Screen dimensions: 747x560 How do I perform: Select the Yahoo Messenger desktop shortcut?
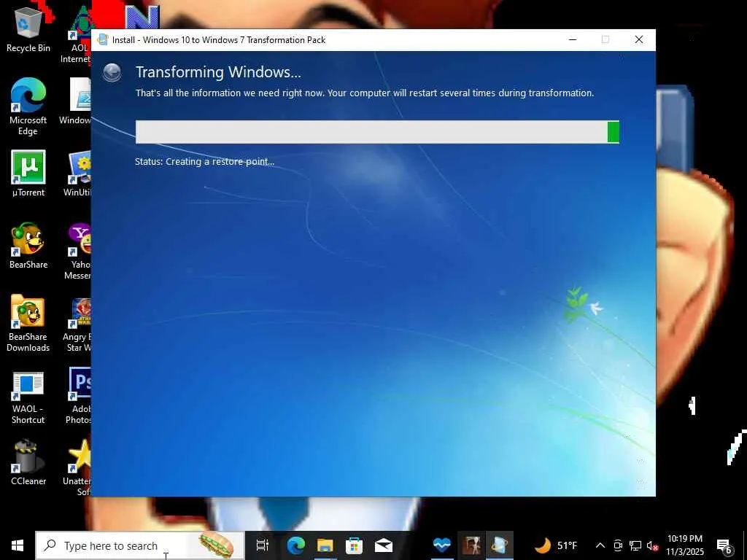click(77, 251)
